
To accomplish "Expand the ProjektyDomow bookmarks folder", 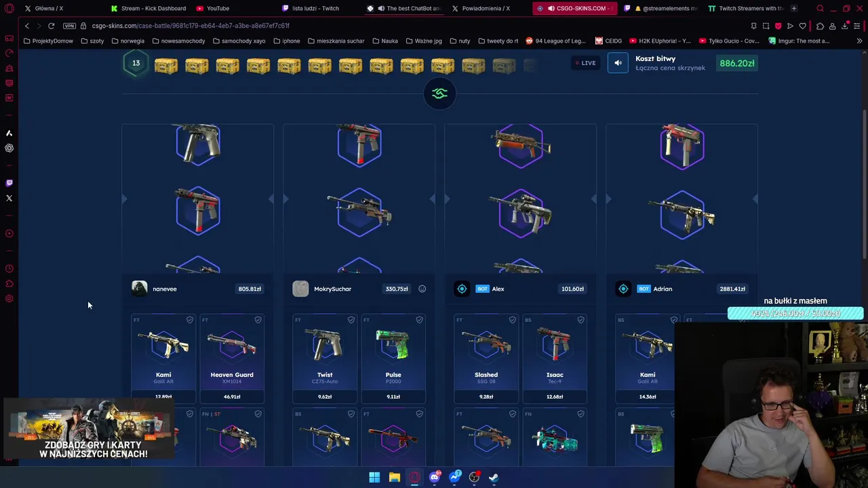I will tap(47, 41).
